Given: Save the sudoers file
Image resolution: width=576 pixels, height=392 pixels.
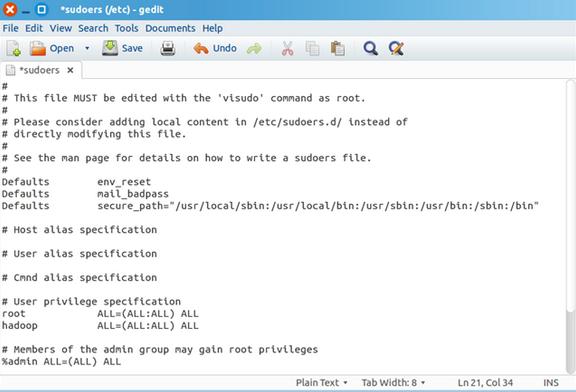Looking at the screenshot, I should 122,48.
